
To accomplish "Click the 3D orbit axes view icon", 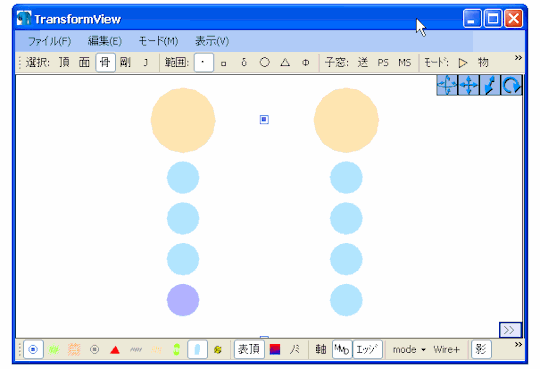I will (x=447, y=85).
